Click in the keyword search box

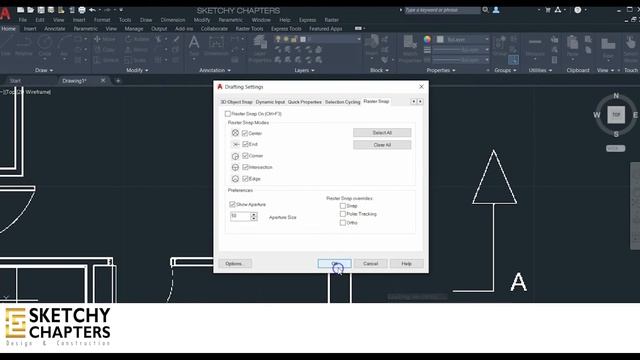pyautogui.click(x=442, y=10)
